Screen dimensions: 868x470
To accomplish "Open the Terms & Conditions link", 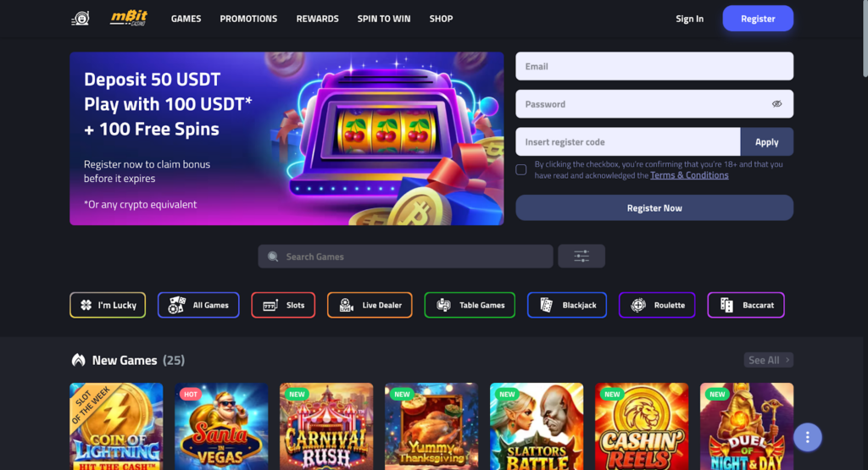I will pyautogui.click(x=689, y=175).
